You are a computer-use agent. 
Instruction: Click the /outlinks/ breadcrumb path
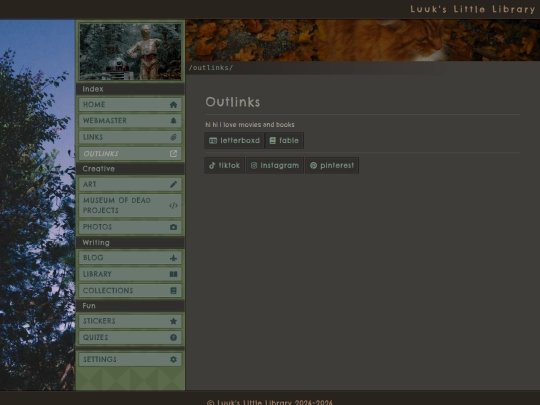pyautogui.click(x=211, y=68)
